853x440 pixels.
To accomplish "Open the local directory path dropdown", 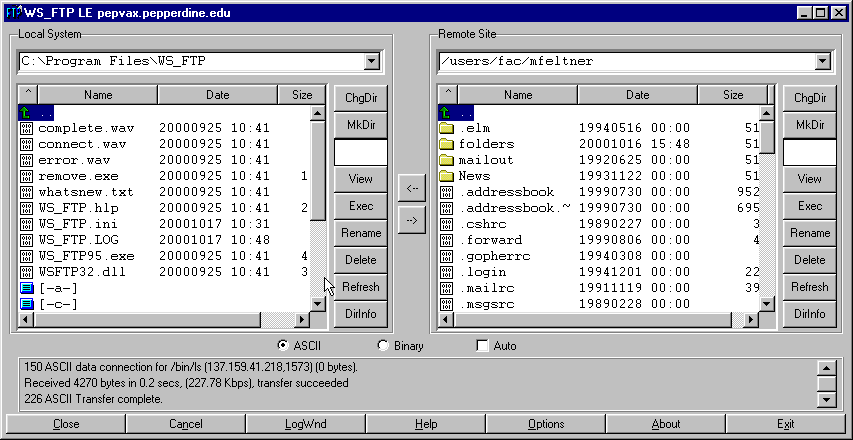I will pos(372,61).
